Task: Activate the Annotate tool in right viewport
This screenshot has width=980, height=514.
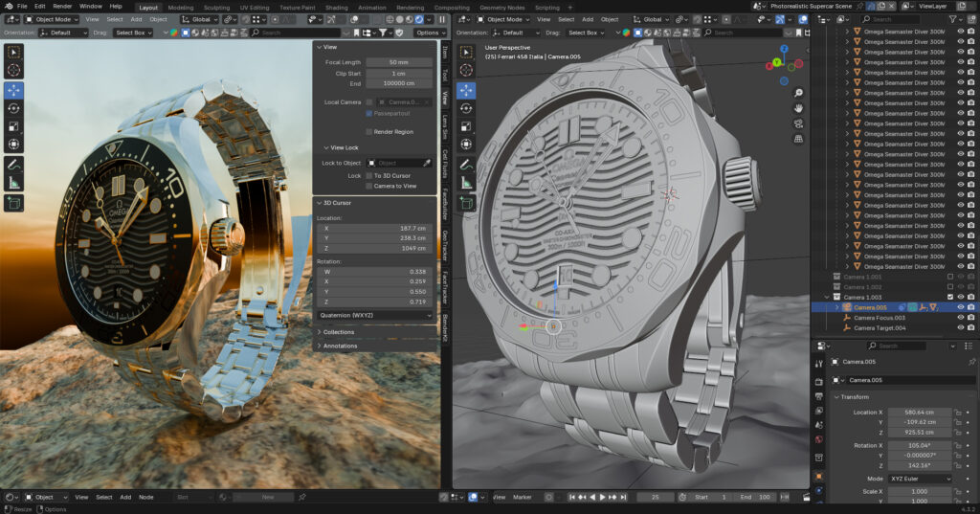Action: (x=466, y=165)
